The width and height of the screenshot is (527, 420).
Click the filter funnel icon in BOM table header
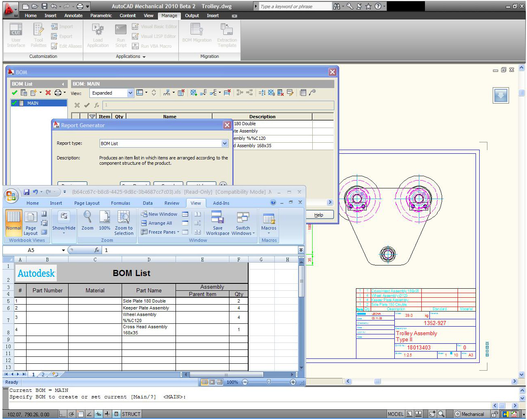(93, 117)
